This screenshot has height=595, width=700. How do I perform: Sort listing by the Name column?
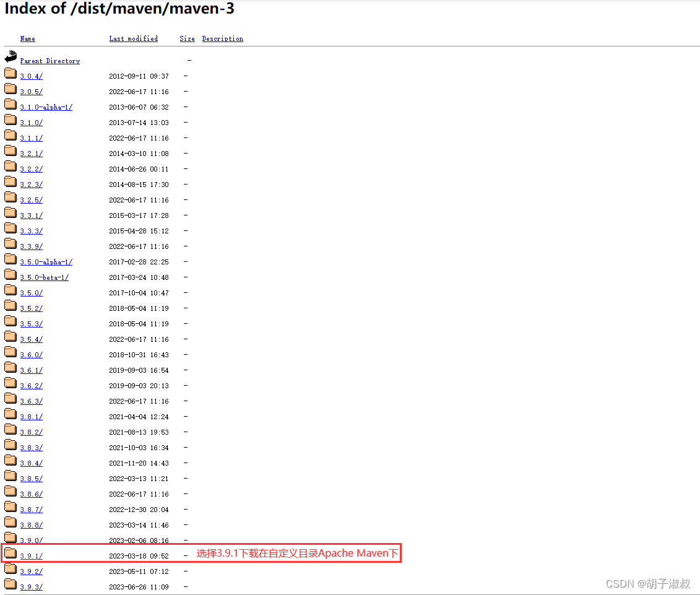(28, 38)
